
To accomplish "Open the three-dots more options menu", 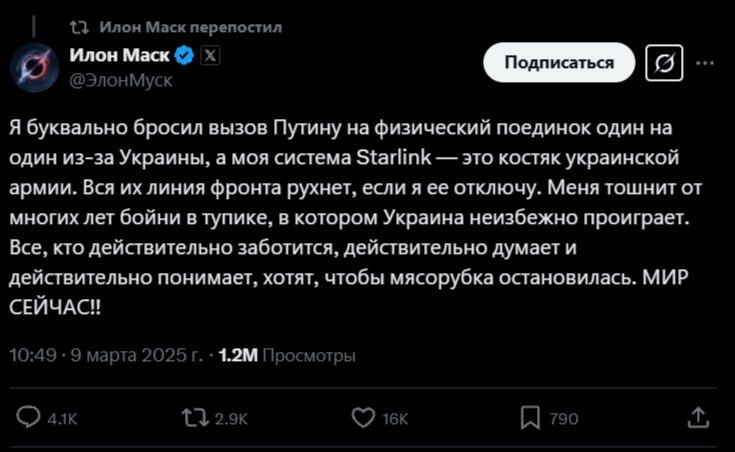I will (x=705, y=63).
